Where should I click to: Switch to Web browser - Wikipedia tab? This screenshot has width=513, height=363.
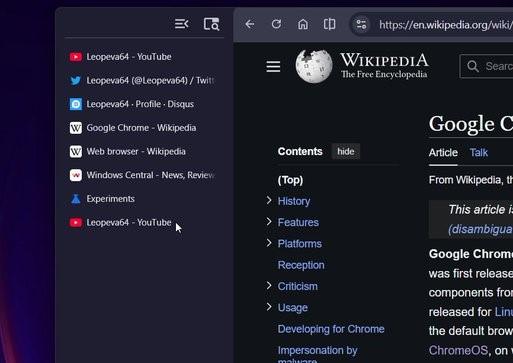[143, 152]
